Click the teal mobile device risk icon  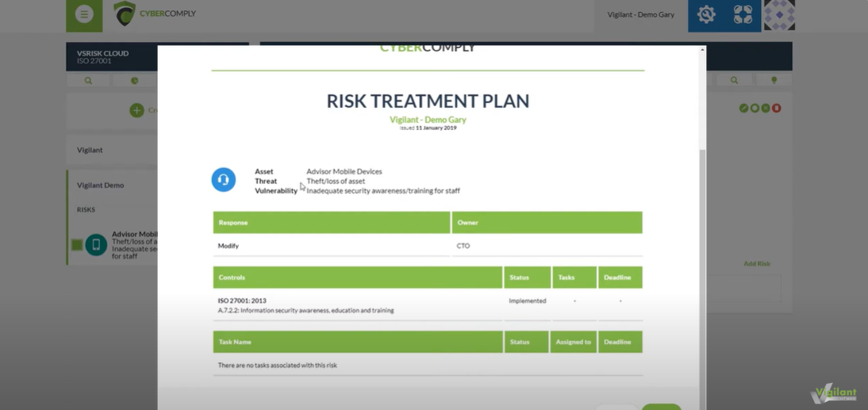pyautogui.click(x=96, y=244)
